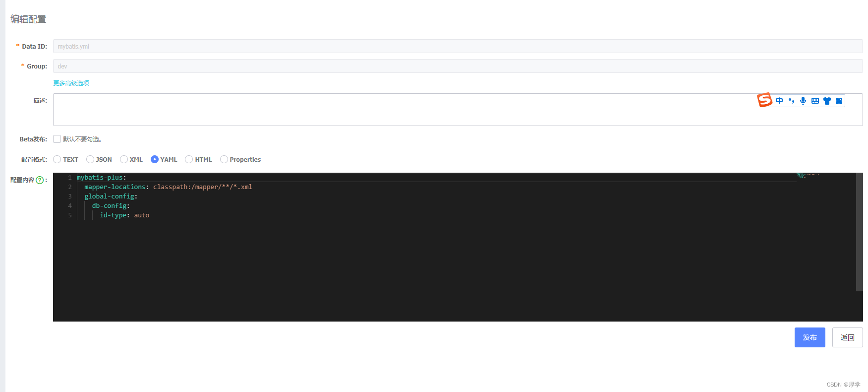Toggle punctuation mode in Sogou toolbar

point(791,101)
